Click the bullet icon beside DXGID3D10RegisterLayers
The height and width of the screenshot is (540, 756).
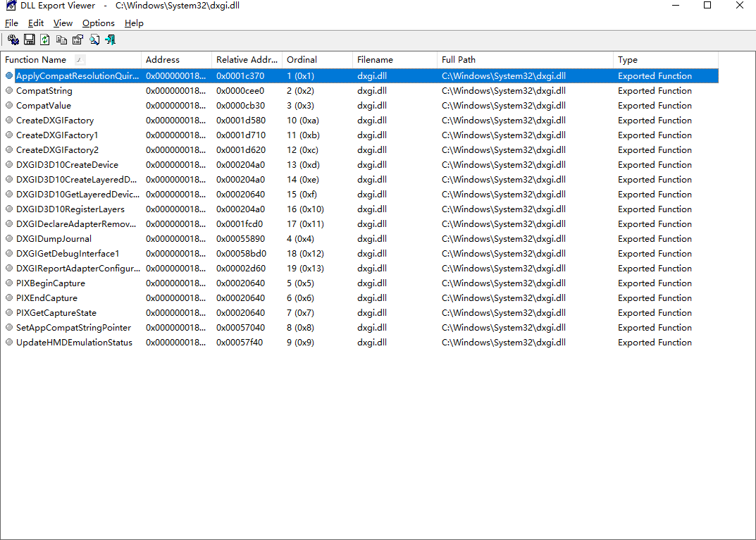tap(9, 209)
